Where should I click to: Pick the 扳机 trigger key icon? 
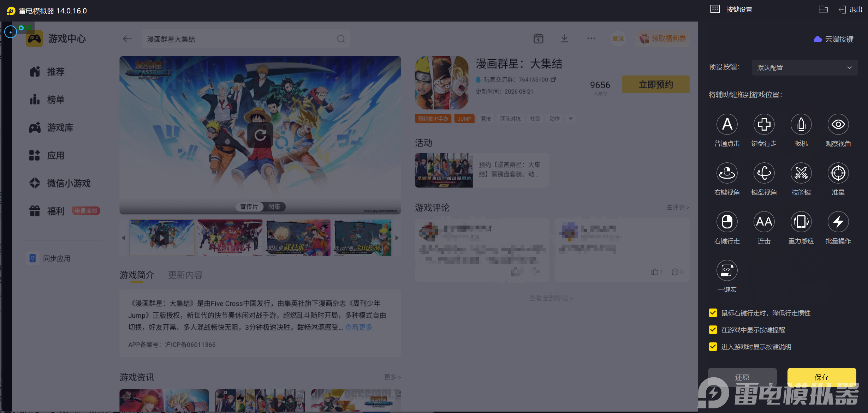pyautogui.click(x=801, y=124)
